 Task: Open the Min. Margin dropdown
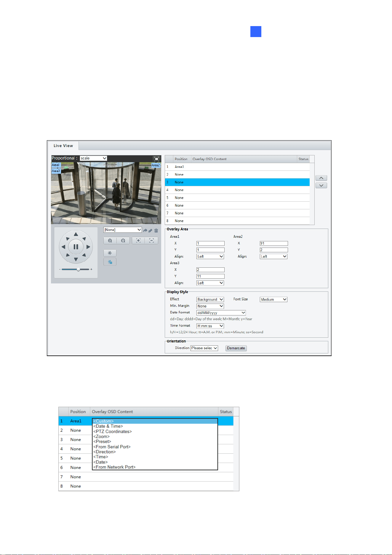coord(210,306)
